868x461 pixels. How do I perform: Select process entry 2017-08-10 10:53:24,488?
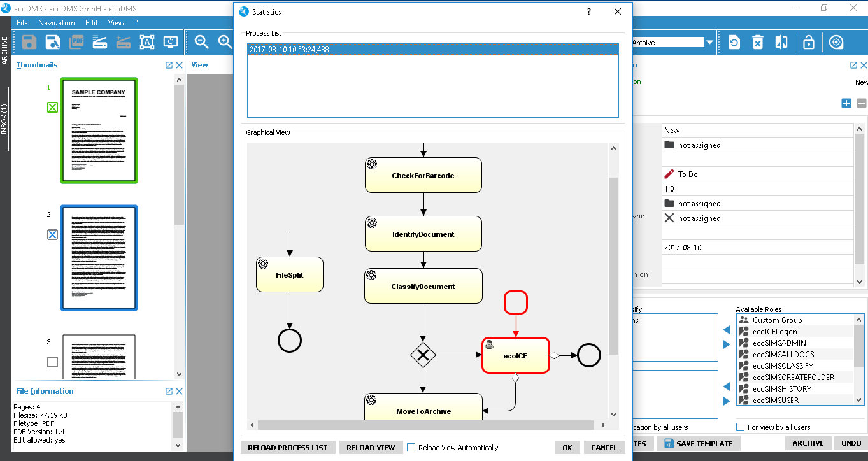(x=433, y=49)
